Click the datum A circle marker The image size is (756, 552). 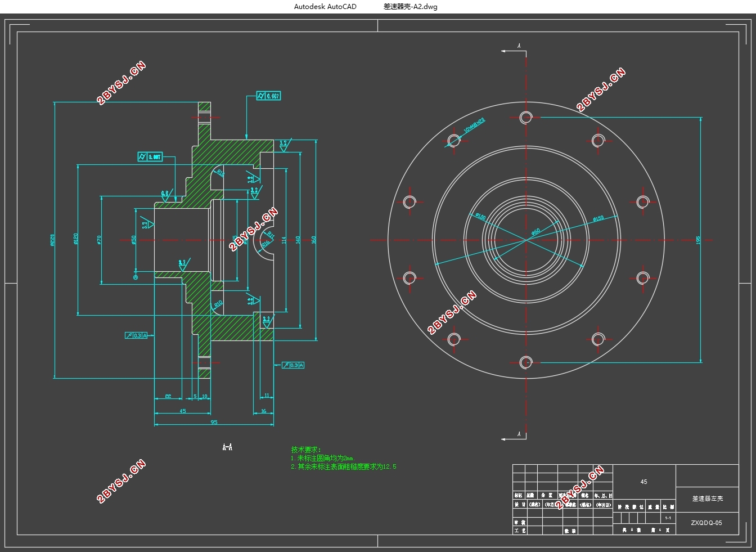135,277
